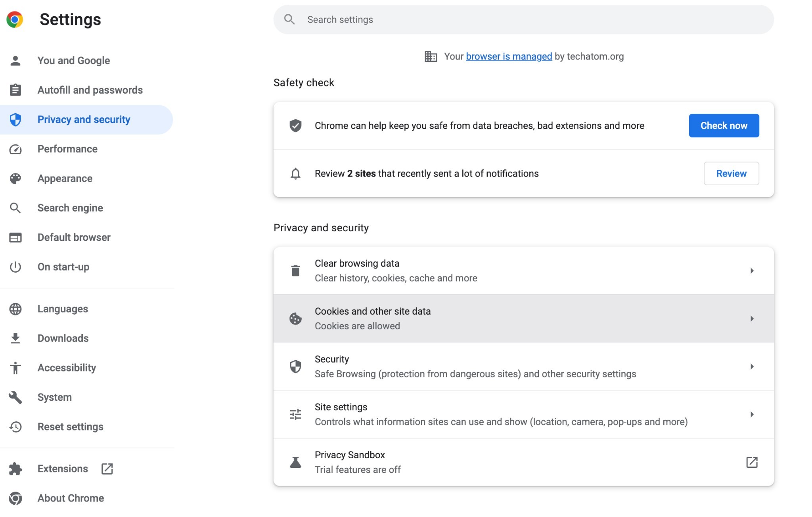812x517 pixels.
Task: Click the Downloads arrow icon
Action: click(x=15, y=338)
